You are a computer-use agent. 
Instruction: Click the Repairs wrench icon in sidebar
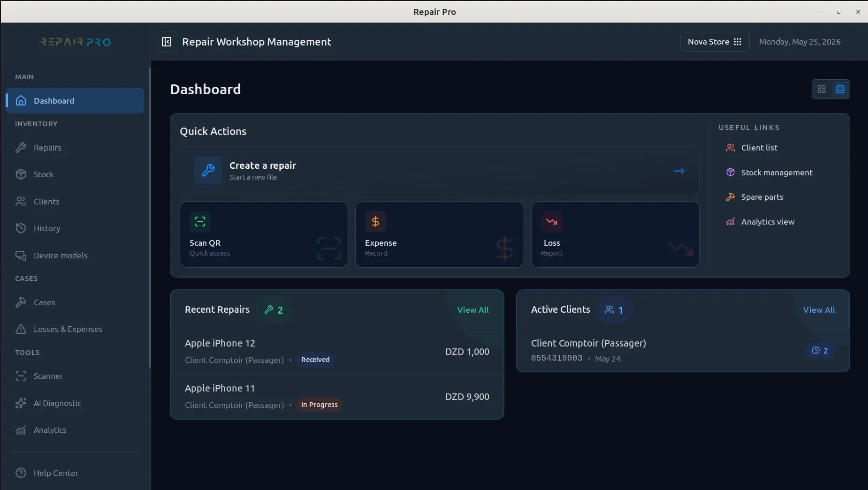21,148
